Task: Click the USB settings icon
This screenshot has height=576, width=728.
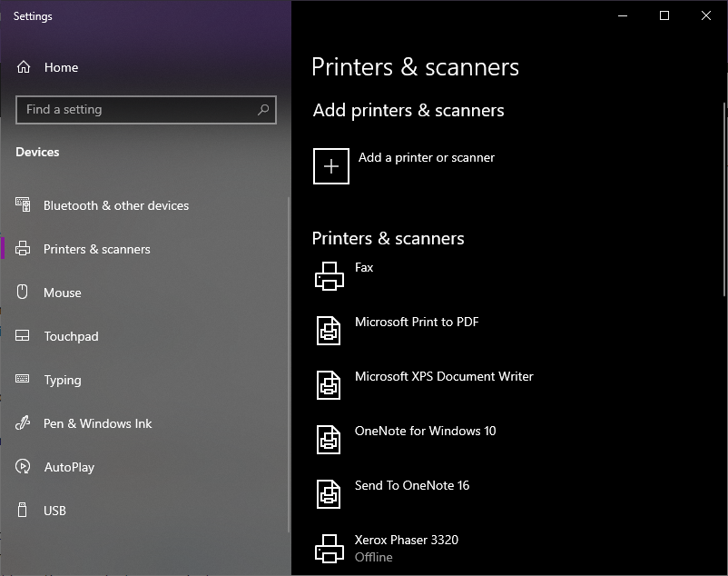Action: point(23,511)
